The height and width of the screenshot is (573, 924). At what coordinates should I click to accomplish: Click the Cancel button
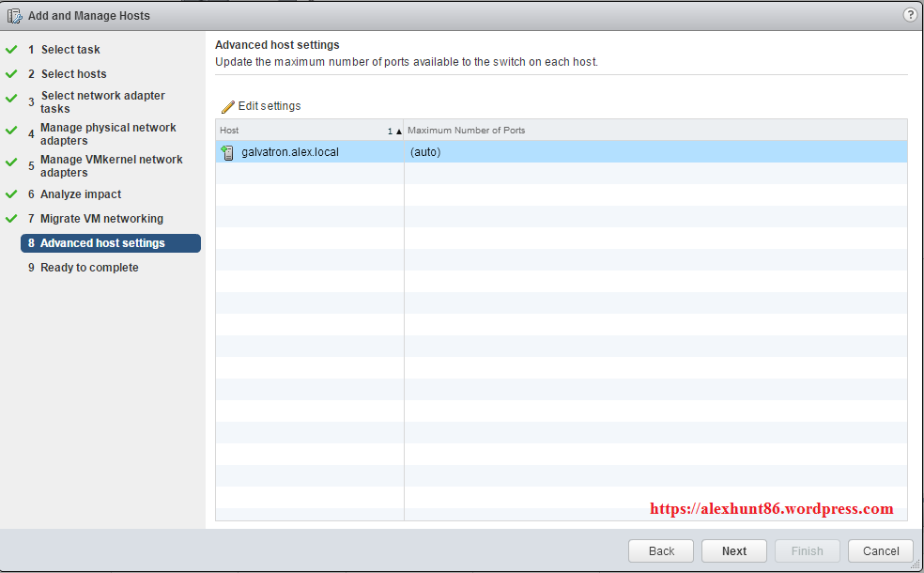[x=881, y=550]
